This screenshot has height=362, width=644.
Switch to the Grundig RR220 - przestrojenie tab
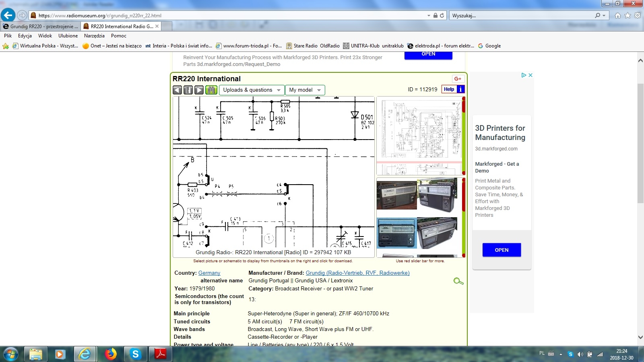pyautogui.click(x=41, y=26)
